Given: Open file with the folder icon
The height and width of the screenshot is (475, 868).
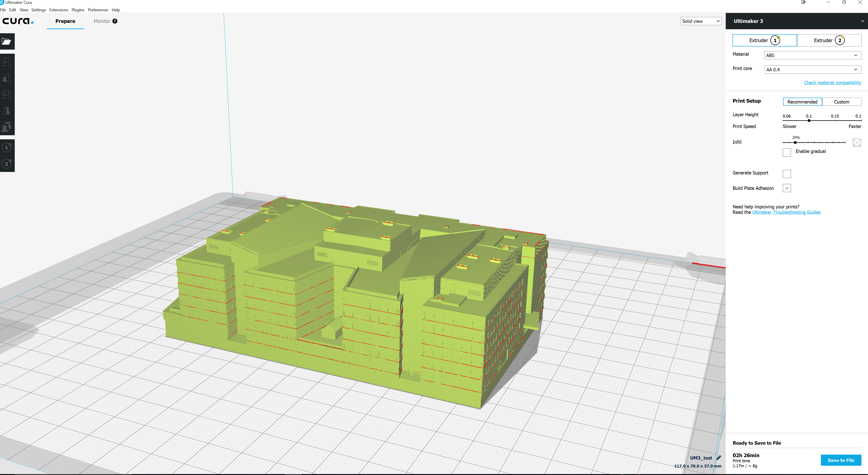Looking at the screenshot, I should coord(7,41).
